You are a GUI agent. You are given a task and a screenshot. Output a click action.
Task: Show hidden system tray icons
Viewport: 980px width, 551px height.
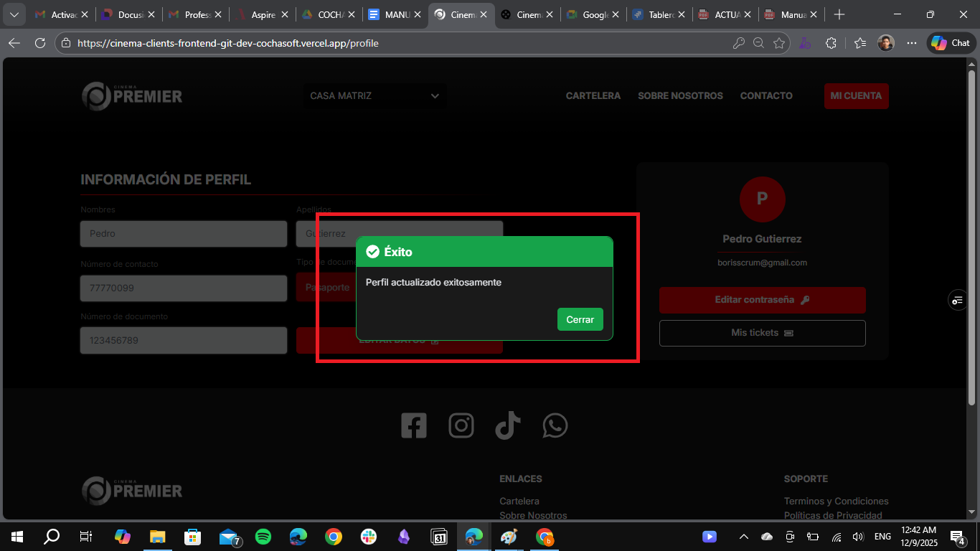click(x=744, y=537)
